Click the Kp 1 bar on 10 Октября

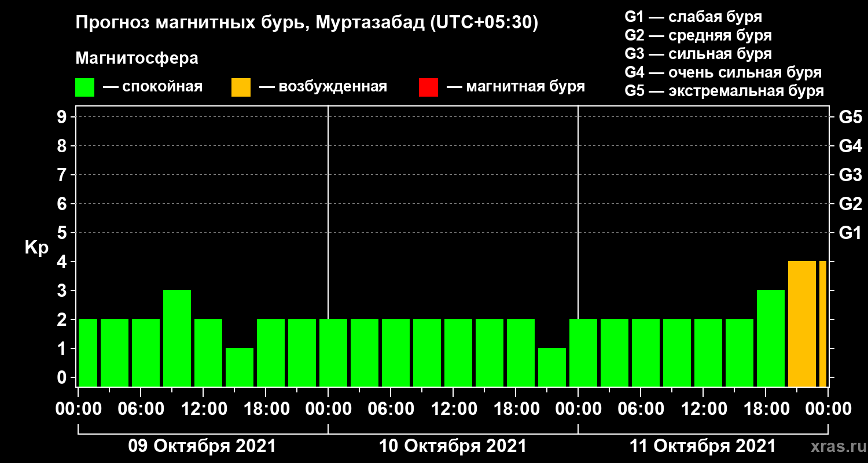552,368
